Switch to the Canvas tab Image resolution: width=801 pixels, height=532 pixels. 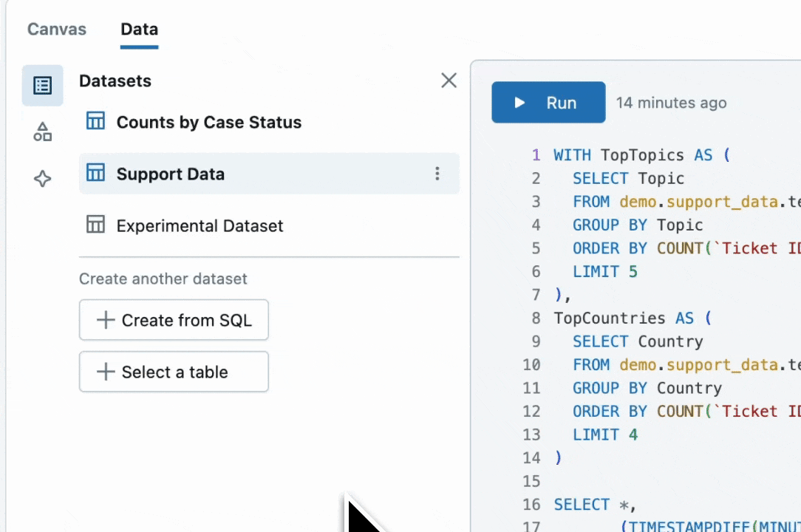57,30
